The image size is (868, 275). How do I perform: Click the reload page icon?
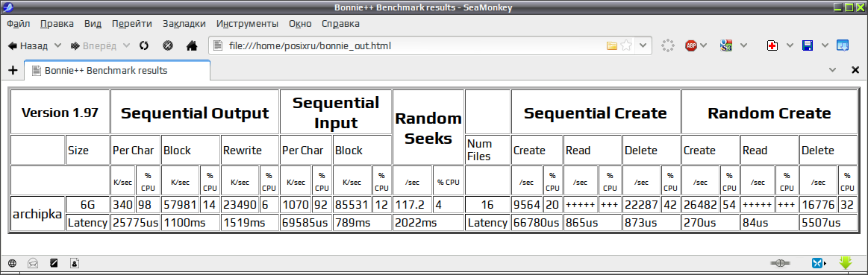[143, 45]
